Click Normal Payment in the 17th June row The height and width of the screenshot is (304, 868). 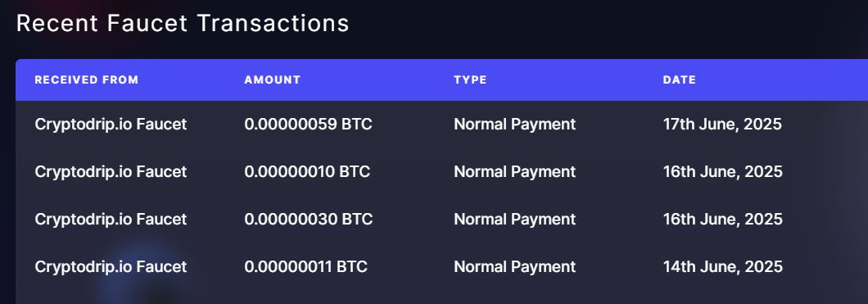pos(515,124)
